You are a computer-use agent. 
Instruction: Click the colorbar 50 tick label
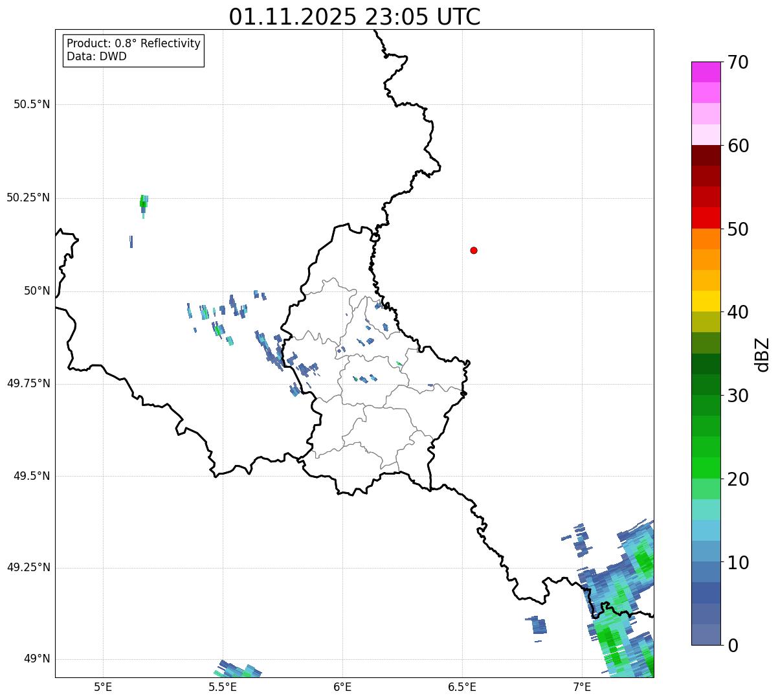[738, 229]
